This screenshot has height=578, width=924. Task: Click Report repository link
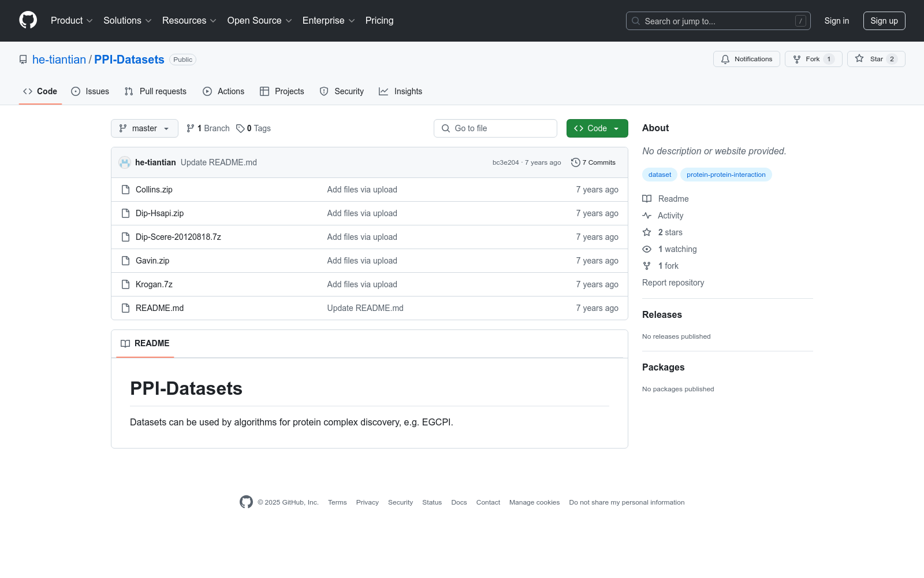(673, 283)
